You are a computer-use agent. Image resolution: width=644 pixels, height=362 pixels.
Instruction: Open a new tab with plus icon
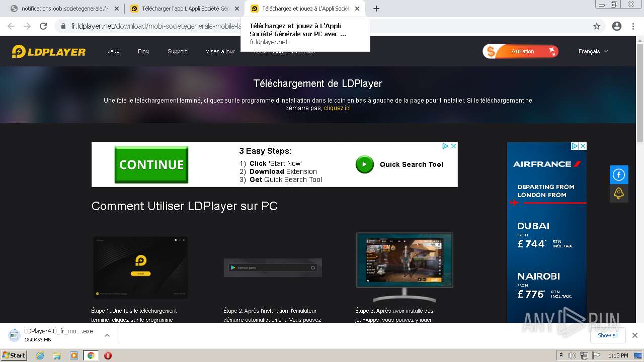[376, 9]
